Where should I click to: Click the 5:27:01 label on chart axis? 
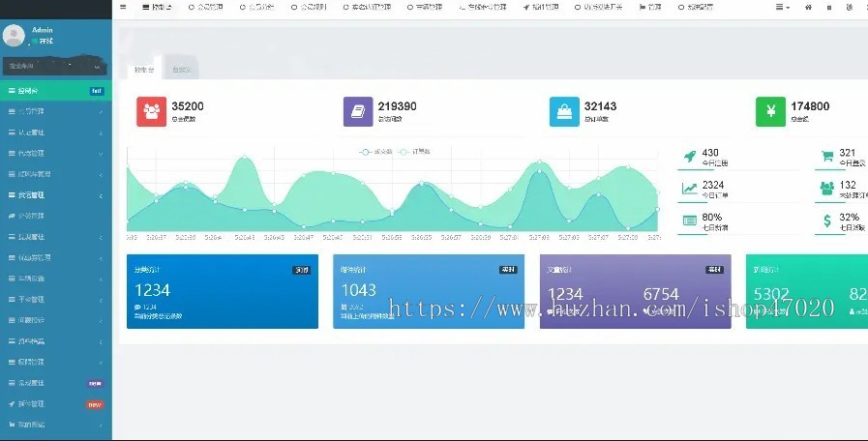(x=509, y=237)
